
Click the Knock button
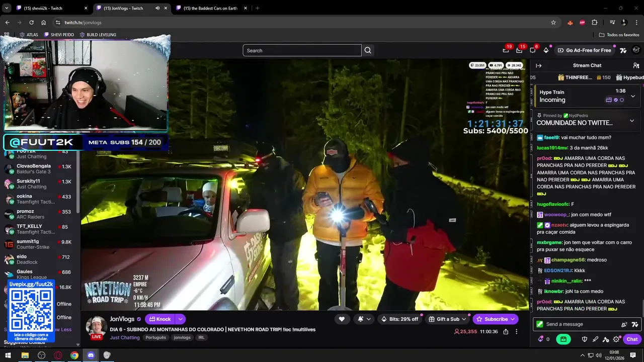pos(160,319)
